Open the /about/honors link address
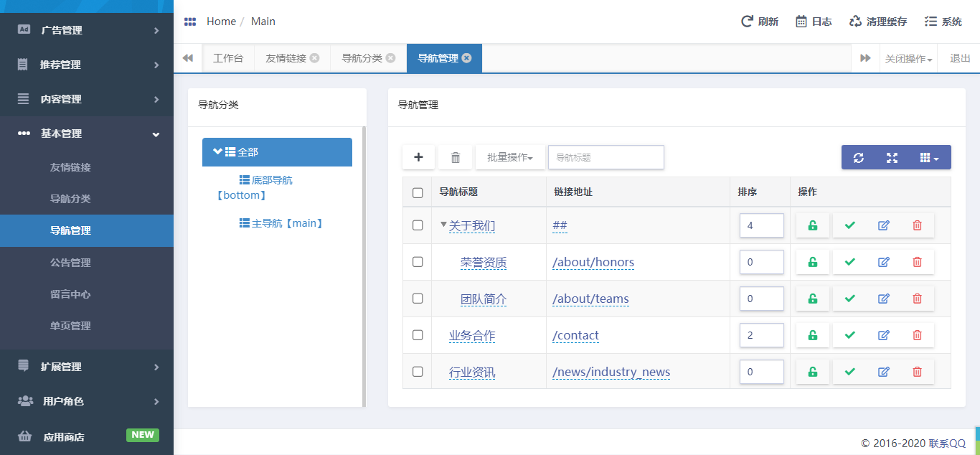The width and height of the screenshot is (980, 455). [x=593, y=262]
